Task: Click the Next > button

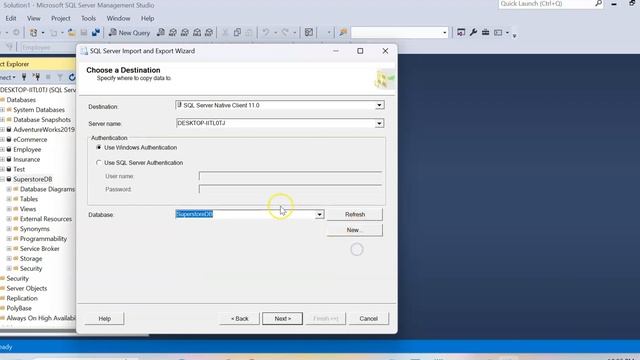Action: click(282, 318)
